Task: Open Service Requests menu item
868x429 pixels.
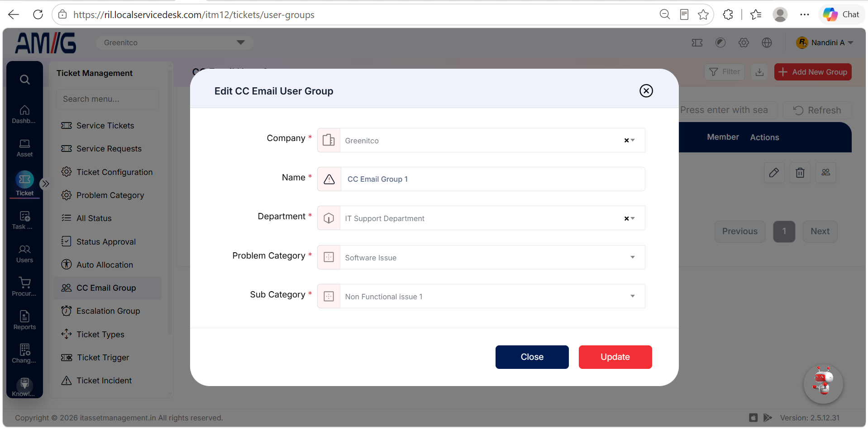Action: [x=107, y=149]
